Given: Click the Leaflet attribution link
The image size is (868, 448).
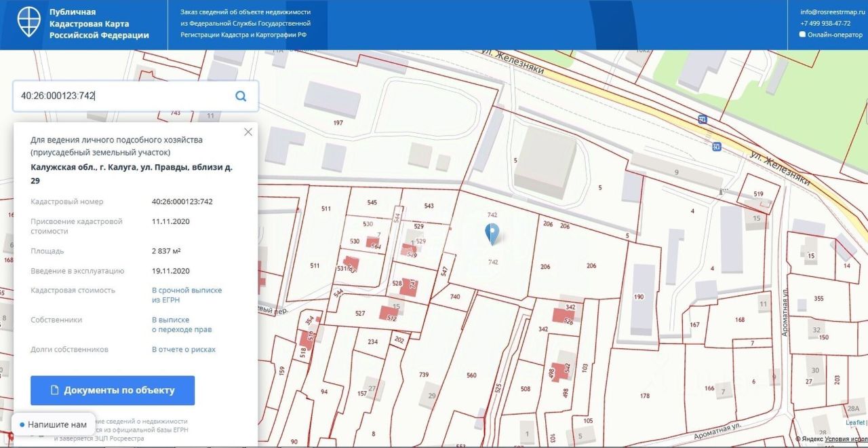Looking at the screenshot, I should 854,422.
